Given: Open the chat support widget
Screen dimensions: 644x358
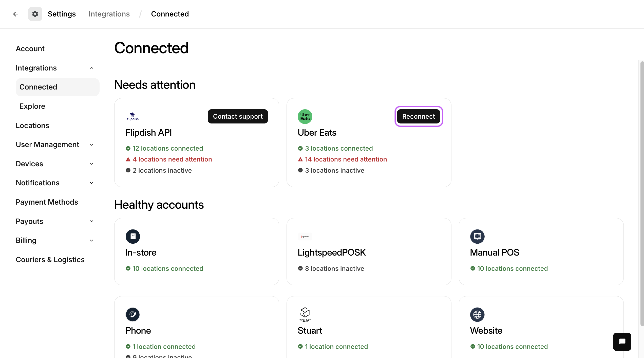Looking at the screenshot, I should point(622,342).
